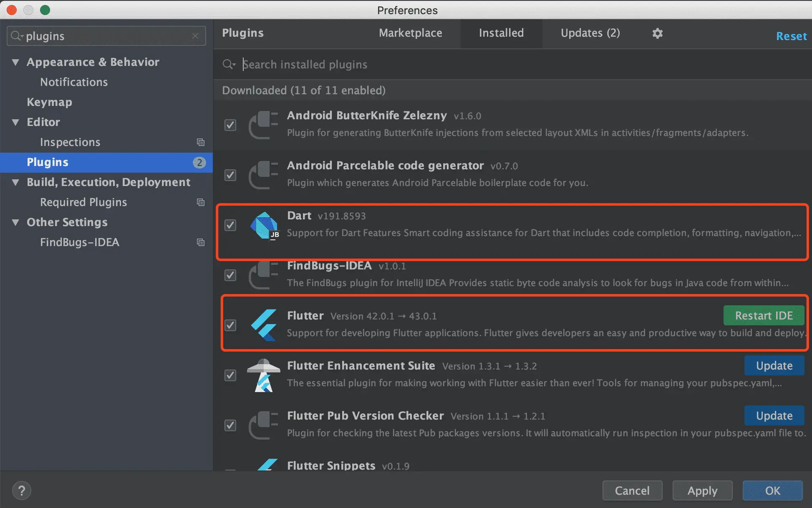Screen dimensions: 812x508
Task: Clear the plugins search field
Action: point(195,36)
